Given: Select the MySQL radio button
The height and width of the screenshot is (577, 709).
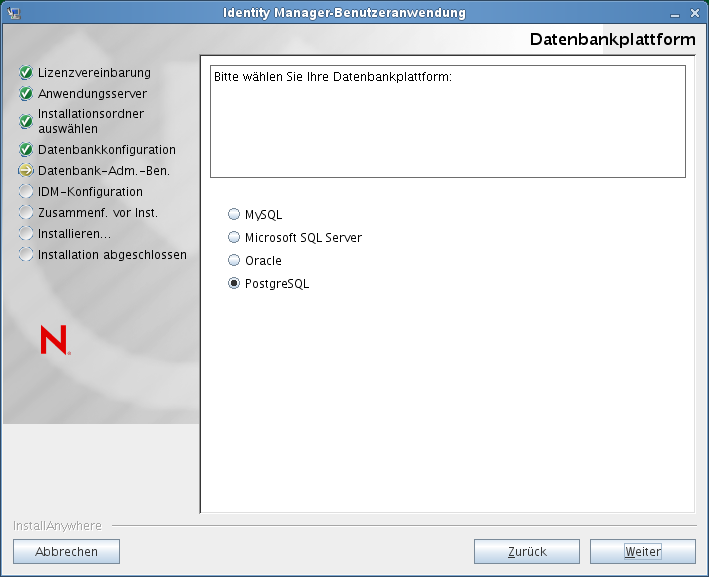Looking at the screenshot, I should click(x=234, y=214).
